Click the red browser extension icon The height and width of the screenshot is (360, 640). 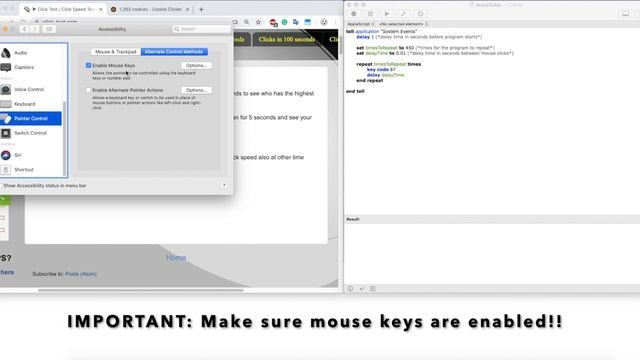point(273,22)
